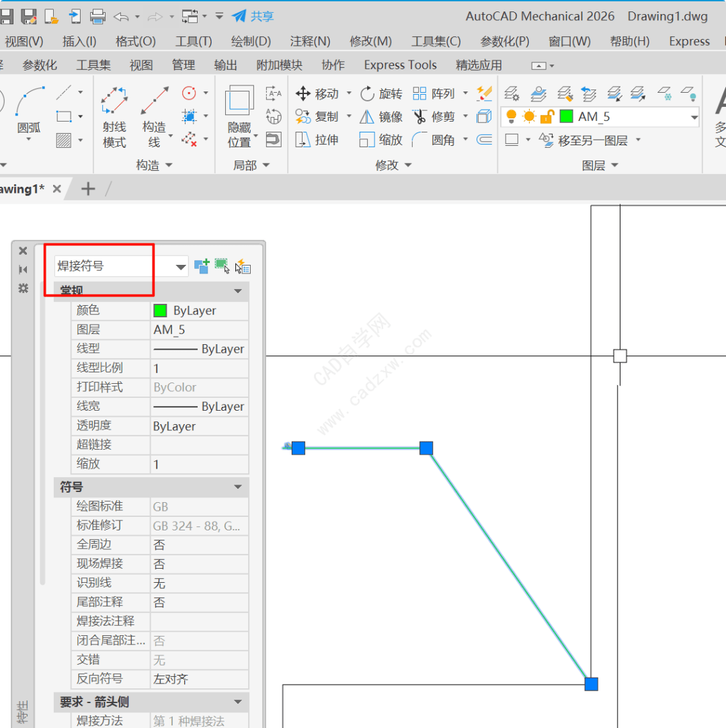Image resolution: width=726 pixels, height=728 pixels.
Task: Toggle the layer on/off lightbulb icon
Action: click(x=511, y=117)
